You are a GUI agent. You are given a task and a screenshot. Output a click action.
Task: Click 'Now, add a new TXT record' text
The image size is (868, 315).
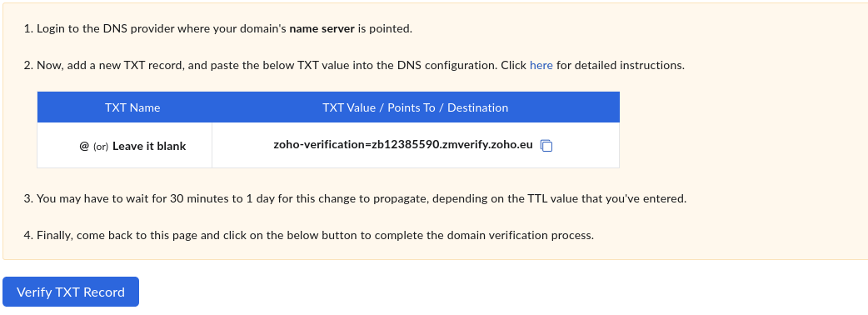click(111, 65)
